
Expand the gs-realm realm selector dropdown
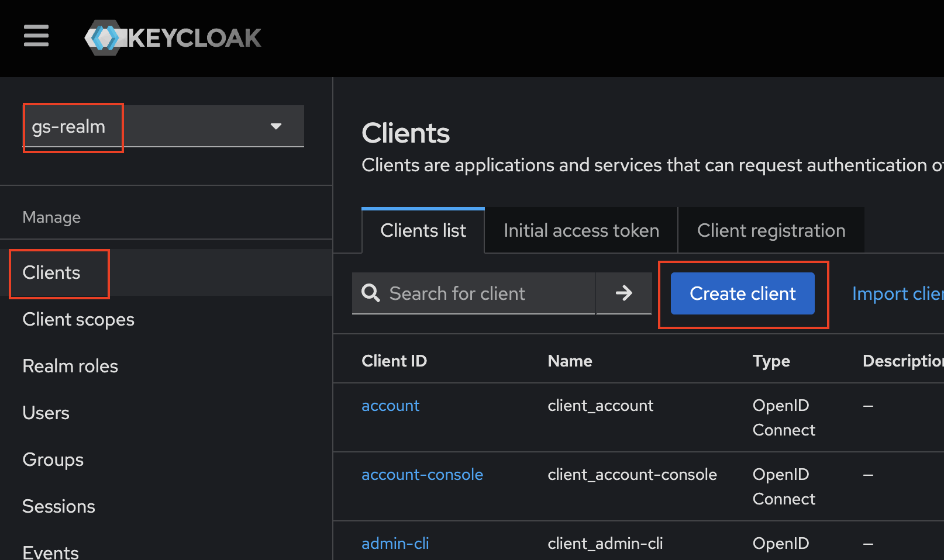[275, 126]
